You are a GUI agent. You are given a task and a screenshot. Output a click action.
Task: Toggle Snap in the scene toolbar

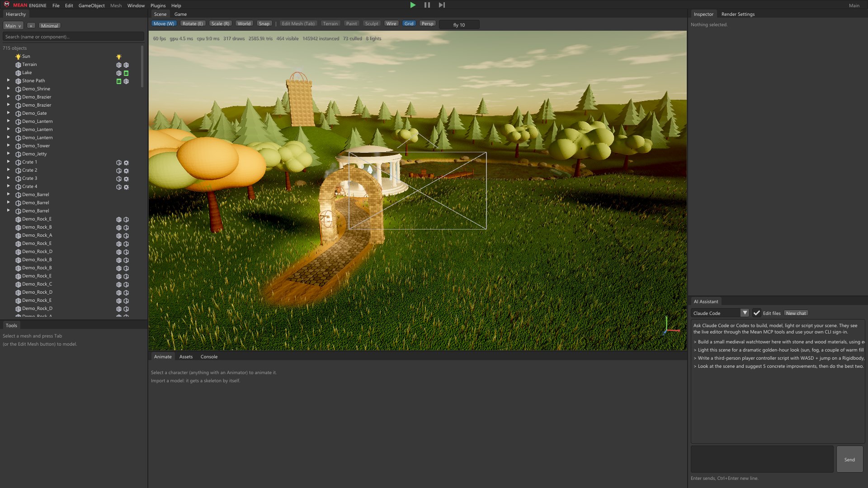(264, 23)
